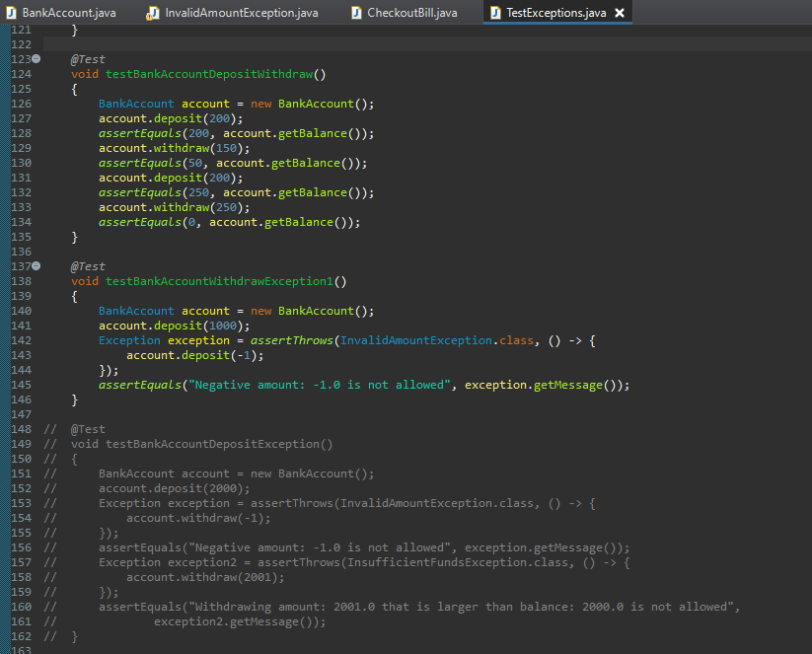Screen dimensions: 812x654
Task: Click the Java file icon on CheckoutBill.java tab
Action: [355, 13]
